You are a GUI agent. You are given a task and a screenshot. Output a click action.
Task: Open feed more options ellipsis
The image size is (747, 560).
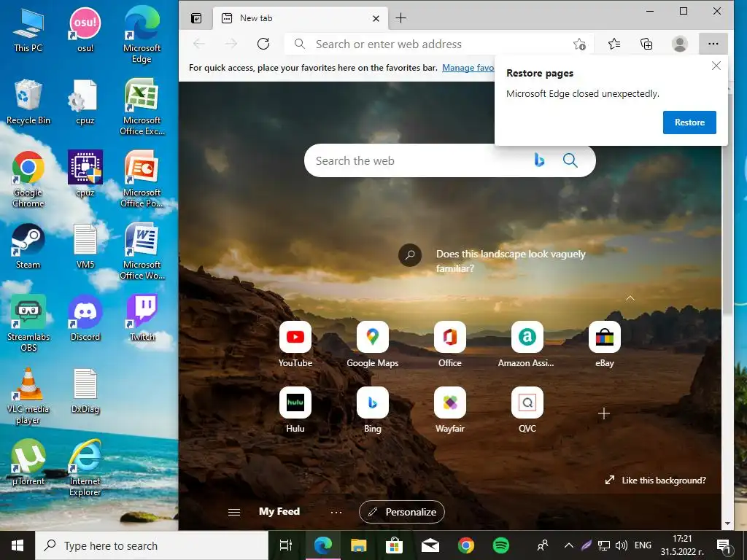click(x=336, y=513)
